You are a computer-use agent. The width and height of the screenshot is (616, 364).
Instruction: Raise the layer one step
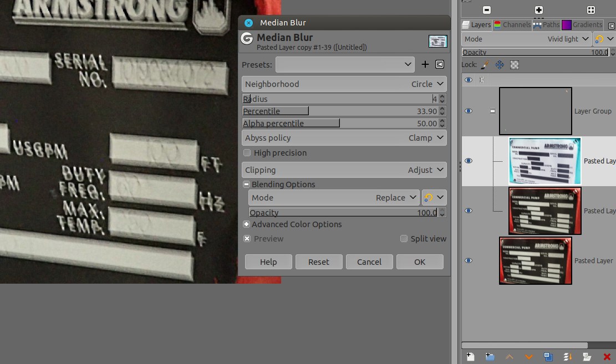[x=509, y=357]
